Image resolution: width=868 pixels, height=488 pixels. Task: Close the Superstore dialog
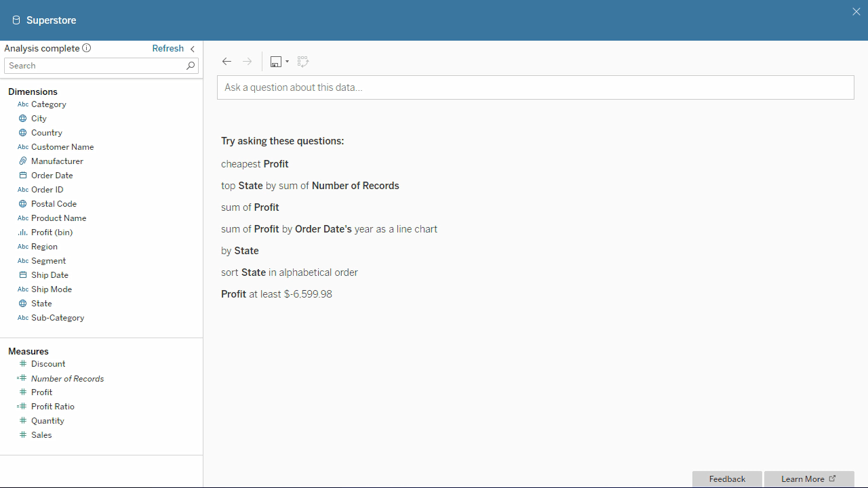[x=856, y=12]
